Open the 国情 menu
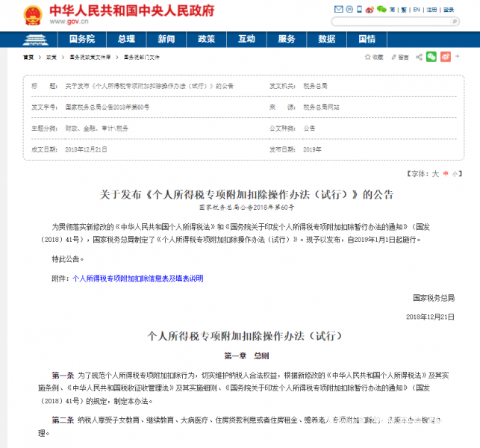This screenshot has width=480, height=448. 367,39
